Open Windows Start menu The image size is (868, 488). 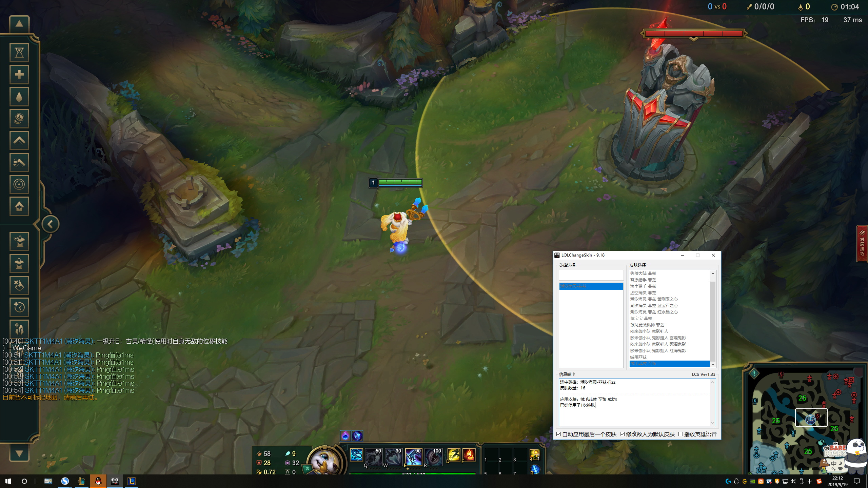pos(8,481)
